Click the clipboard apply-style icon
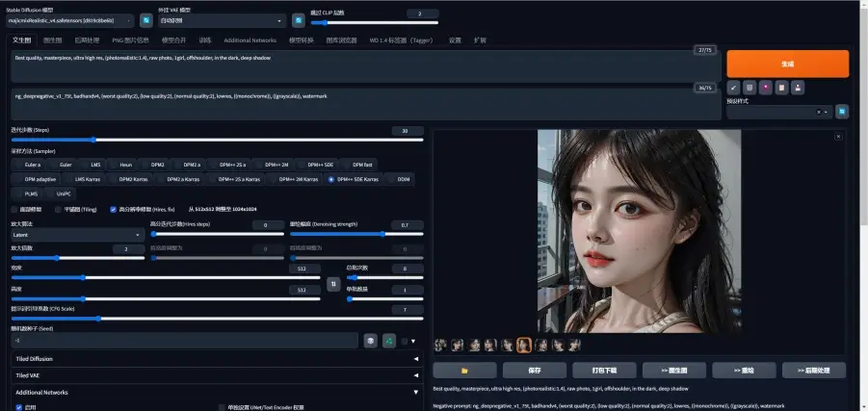 781,88
